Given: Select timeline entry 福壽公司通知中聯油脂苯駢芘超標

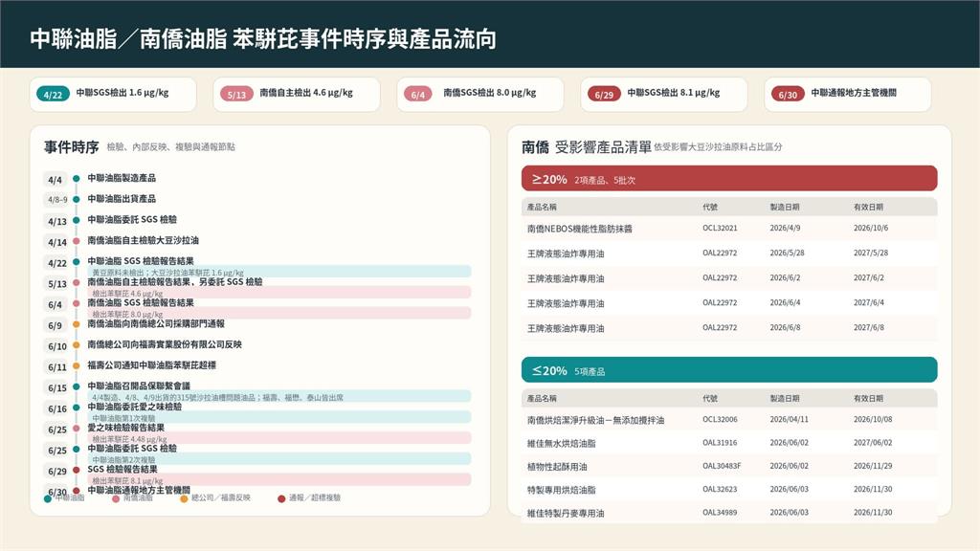Looking at the screenshot, I should coord(152,364).
